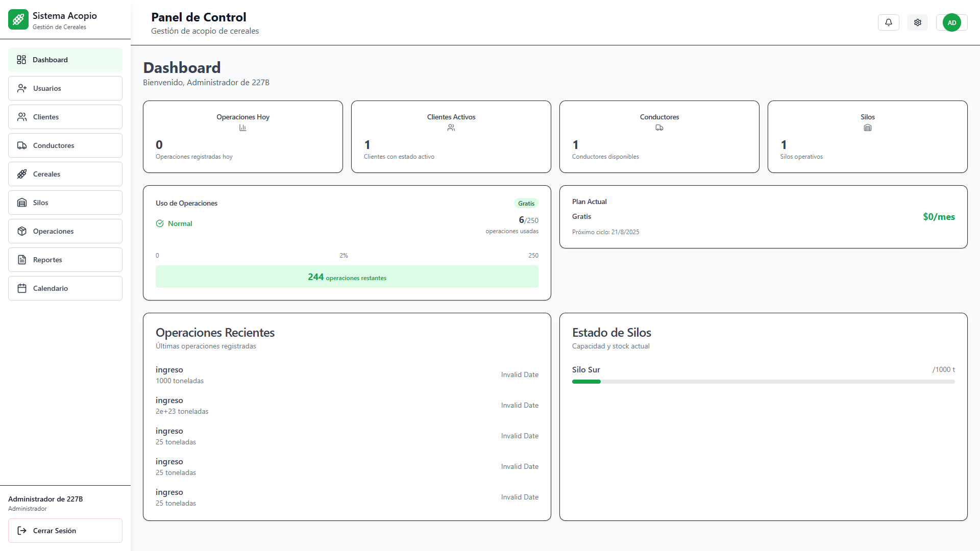The width and height of the screenshot is (980, 551).
Task: Click the Sistema Acopio wheat logo
Action: click(x=18, y=20)
